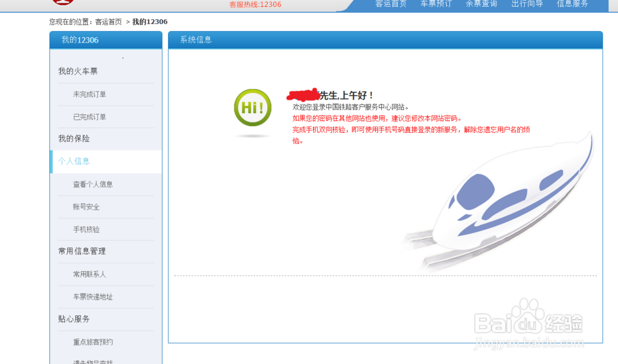
Task: Open 信息服务 navigation tab
Action: [572, 4]
